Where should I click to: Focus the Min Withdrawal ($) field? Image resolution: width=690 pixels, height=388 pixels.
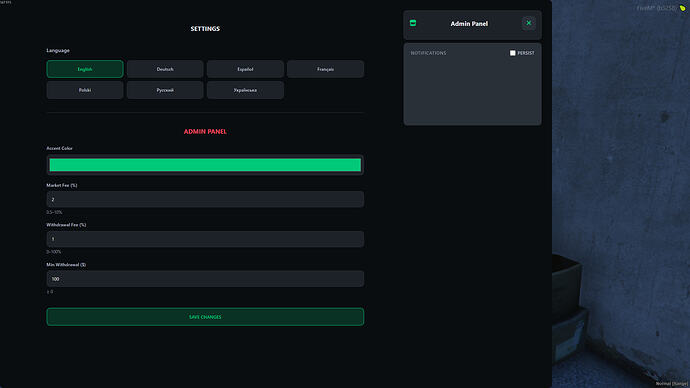(205, 279)
